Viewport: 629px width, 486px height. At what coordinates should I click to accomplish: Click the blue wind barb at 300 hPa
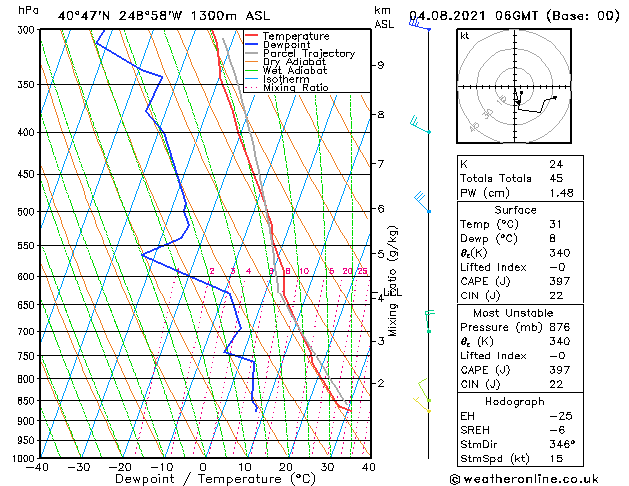click(x=420, y=25)
